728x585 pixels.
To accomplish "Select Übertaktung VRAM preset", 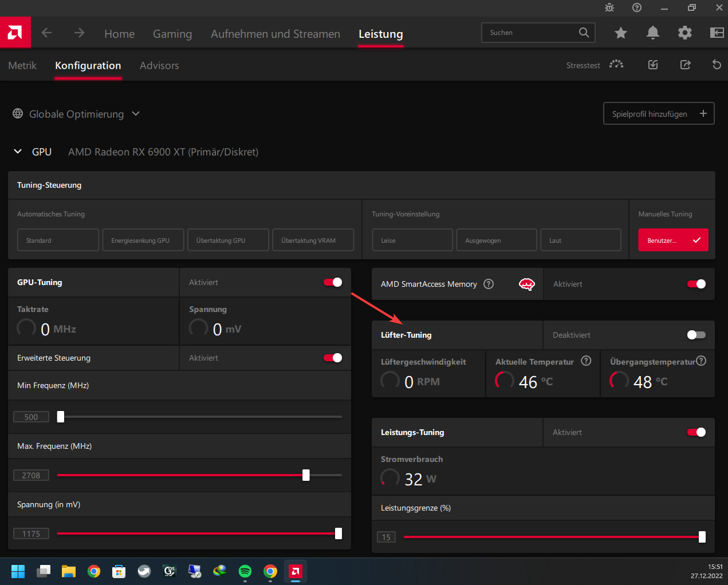I will (x=313, y=240).
